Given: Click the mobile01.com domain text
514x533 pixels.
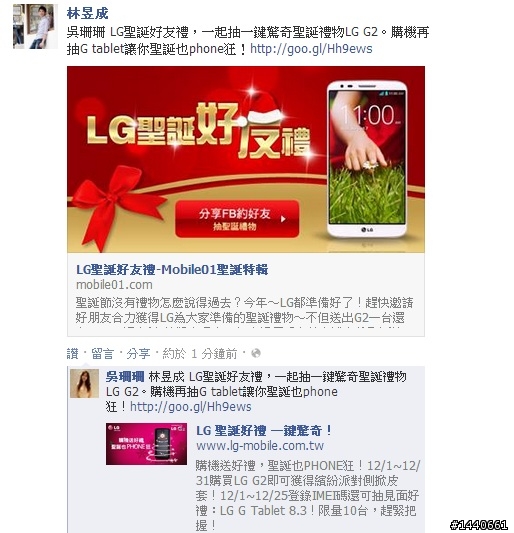Looking at the screenshot, I should [114, 285].
